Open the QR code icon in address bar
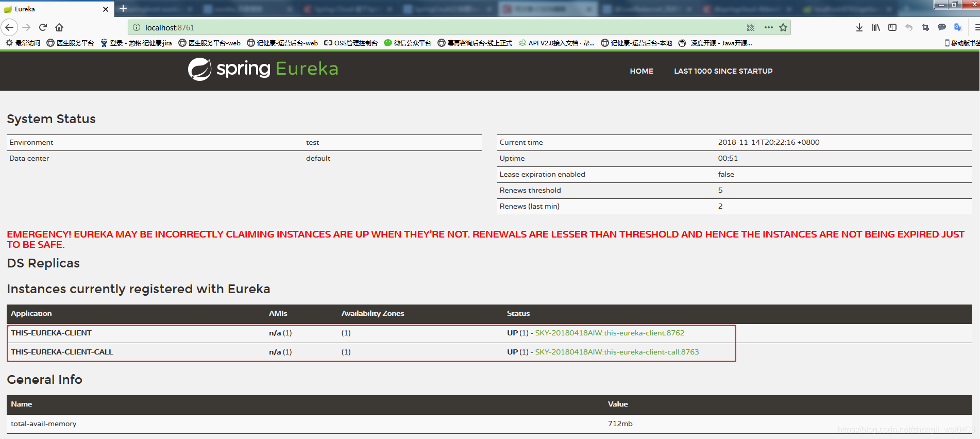 coord(751,27)
